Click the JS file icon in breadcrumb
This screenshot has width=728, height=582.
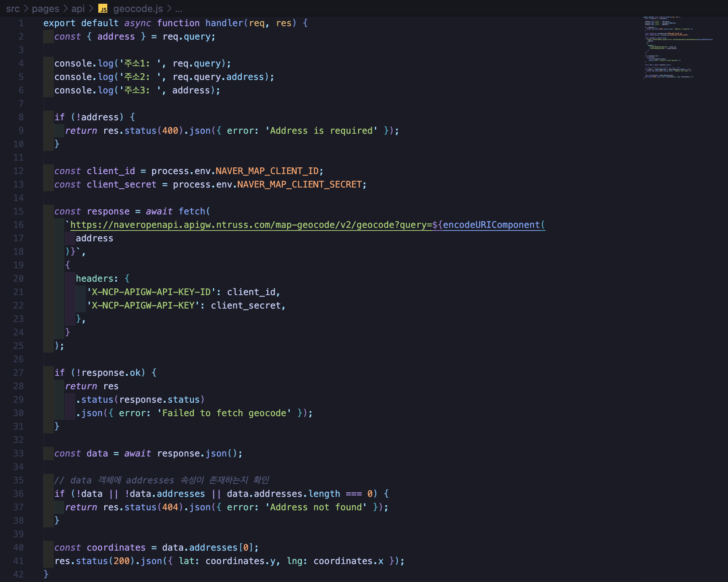coord(103,8)
